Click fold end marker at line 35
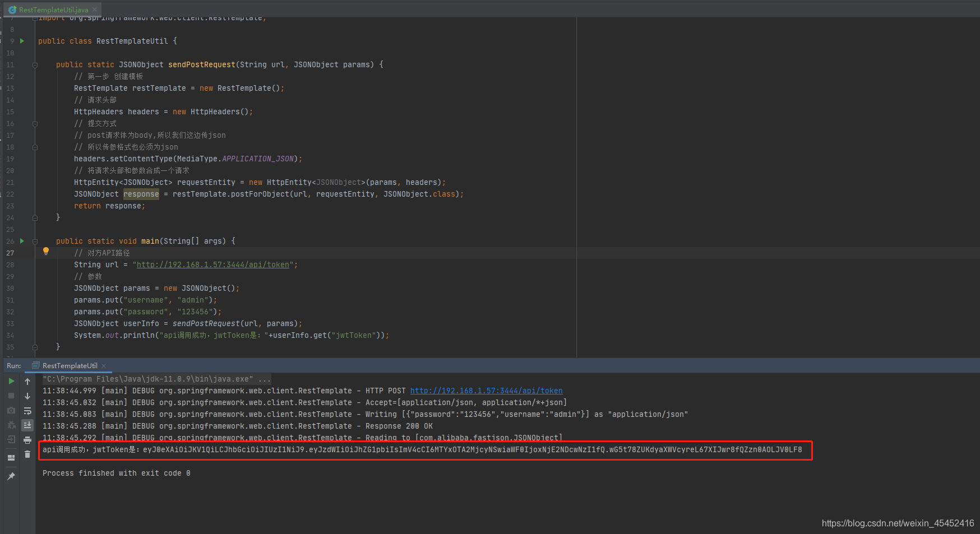The height and width of the screenshot is (534, 980). click(35, 347)
